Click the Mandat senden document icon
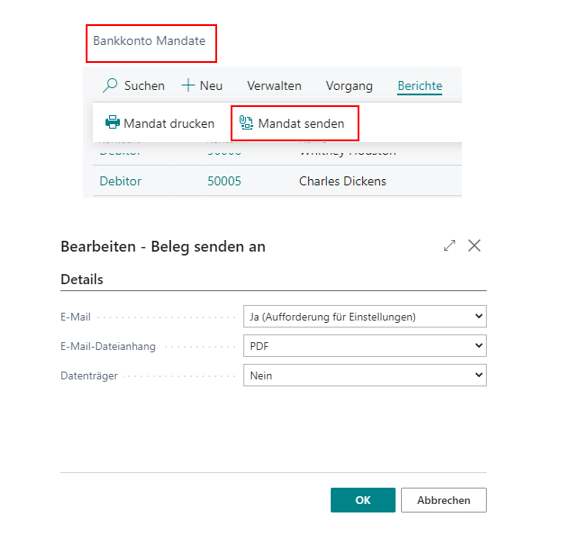 (246, 123)
